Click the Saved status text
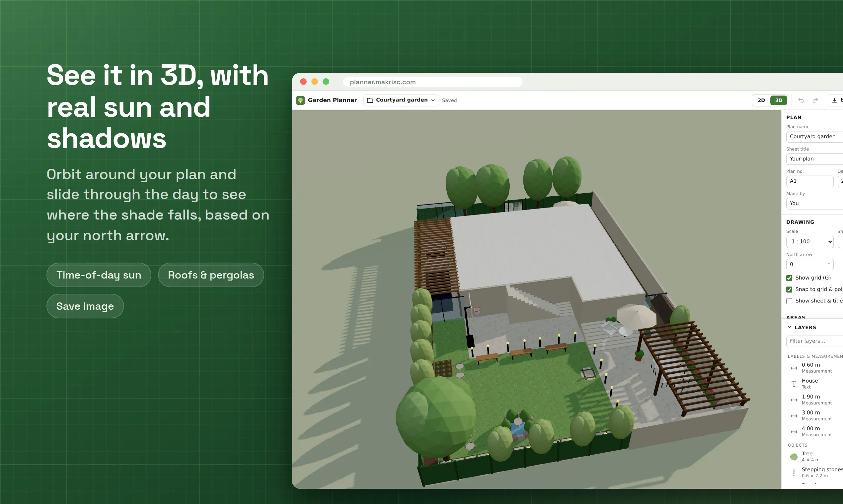Viewport: 843px width, 504px height. coord(449,100)
